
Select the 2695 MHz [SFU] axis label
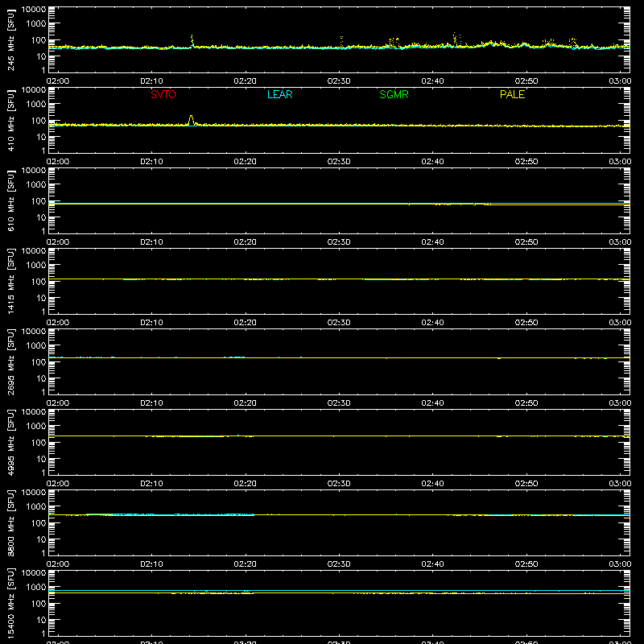pos(10,361)
